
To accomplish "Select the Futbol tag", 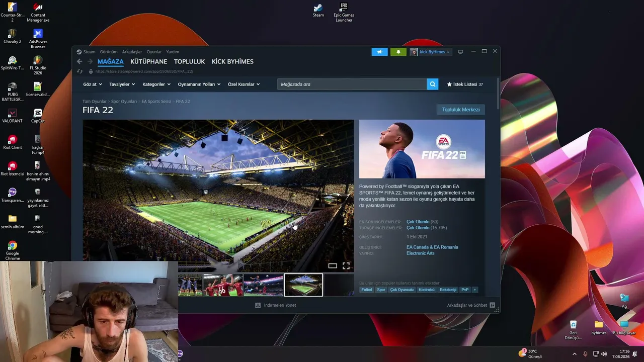I will [367, 290].
